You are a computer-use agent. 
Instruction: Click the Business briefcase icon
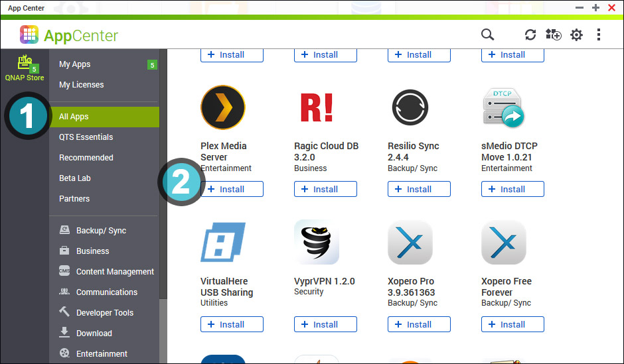click(64, 251)
